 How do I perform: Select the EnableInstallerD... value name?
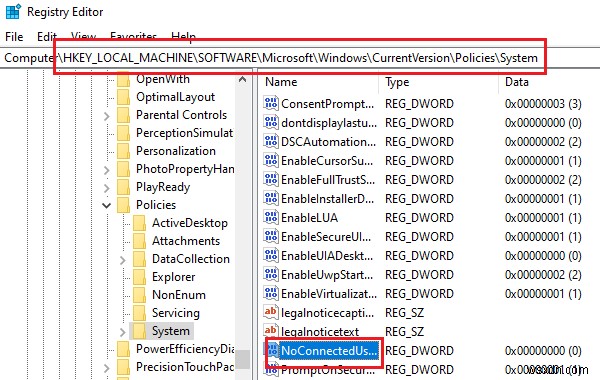point(328,199)
